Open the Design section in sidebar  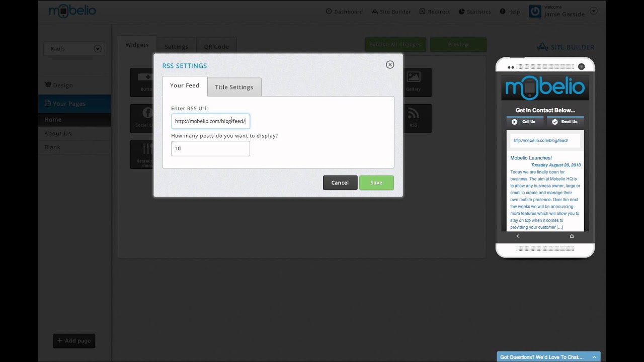tap(59, 85)
